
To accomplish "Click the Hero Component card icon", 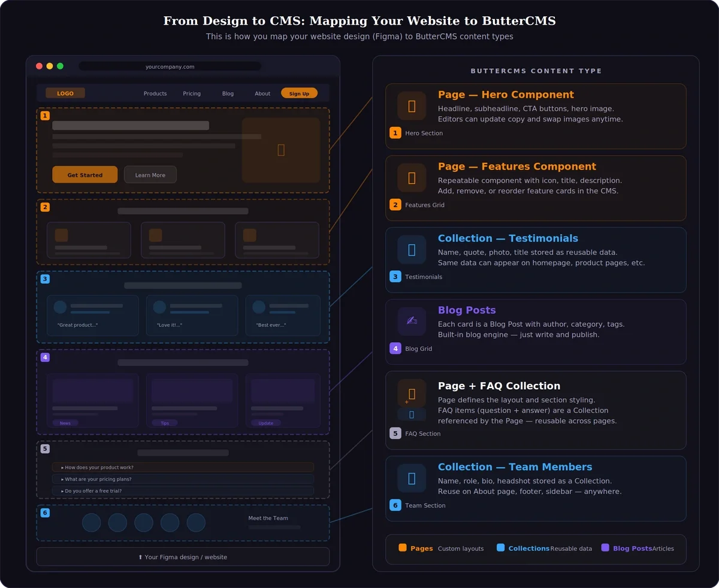I will pyautogui.click(x=412, y=106).
